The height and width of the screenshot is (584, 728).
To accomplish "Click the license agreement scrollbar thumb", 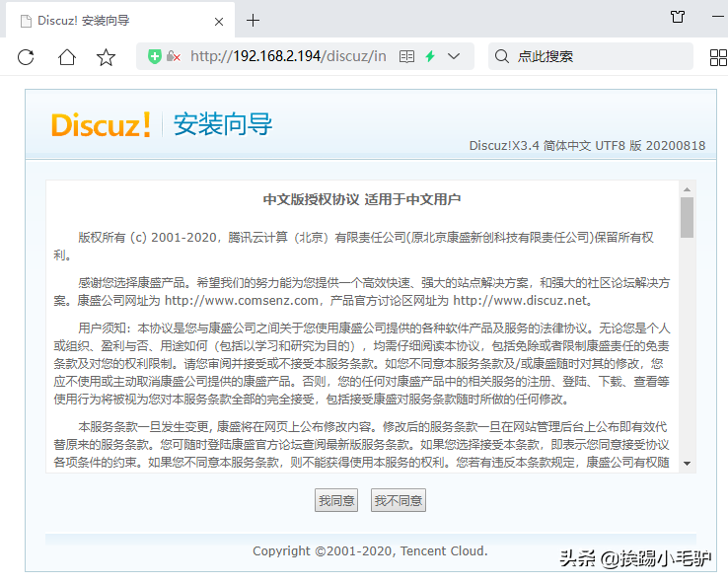I will pos(688,217).
